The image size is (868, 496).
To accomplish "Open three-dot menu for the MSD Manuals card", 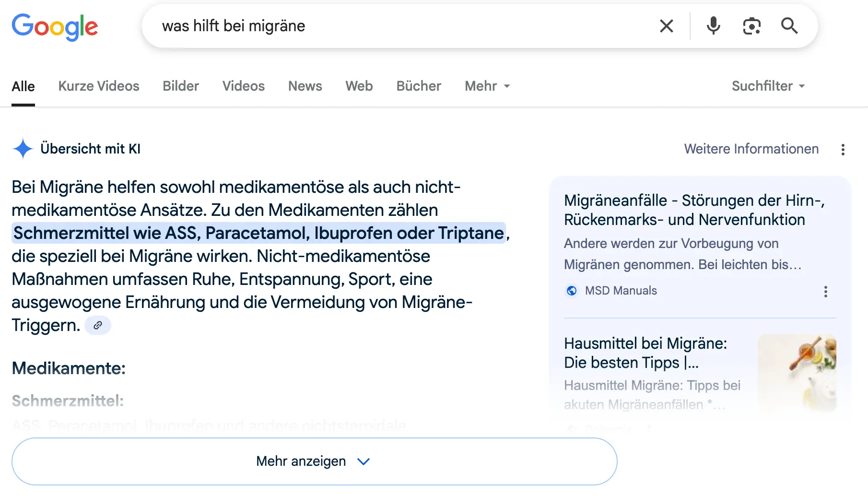I will click(x=825, y=292).
